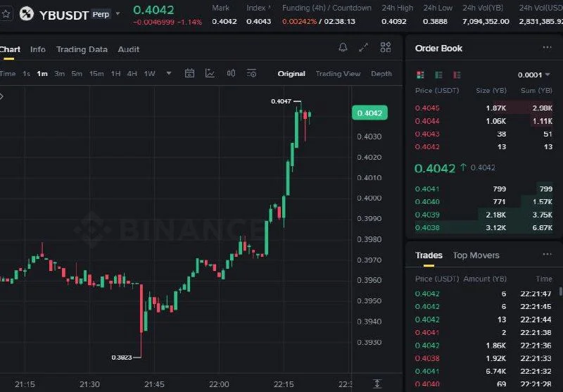Click chart low marker 0.3923
The height and width of the screenshot is (392, 563).
(x=122, y=358)
